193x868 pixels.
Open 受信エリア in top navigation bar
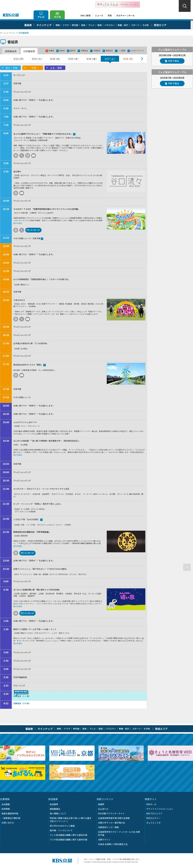[160, 25]
